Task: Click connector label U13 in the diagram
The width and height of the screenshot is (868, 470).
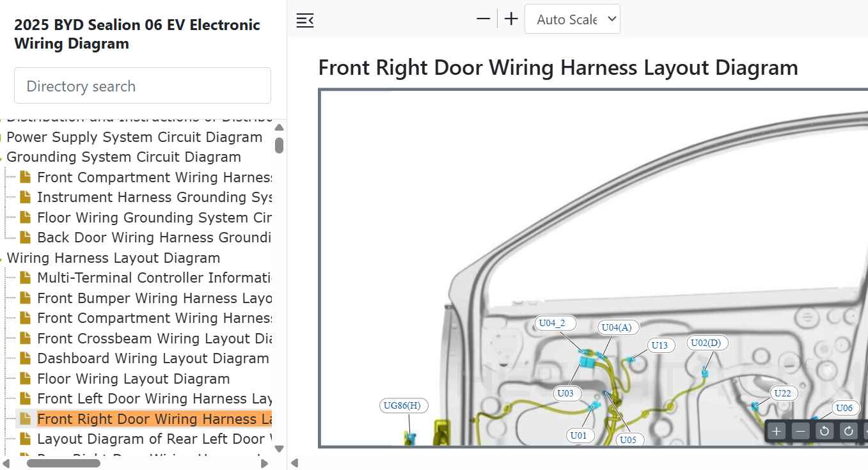Action: point(659,345)
